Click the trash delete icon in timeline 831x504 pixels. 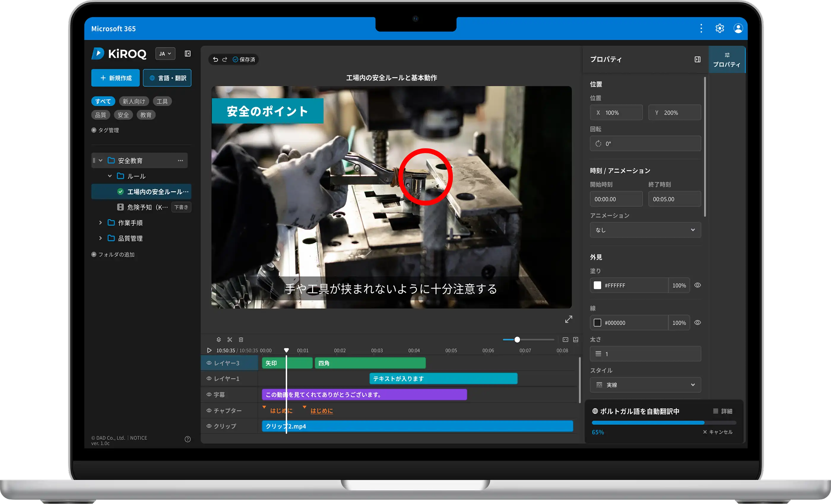click(241, 340)
